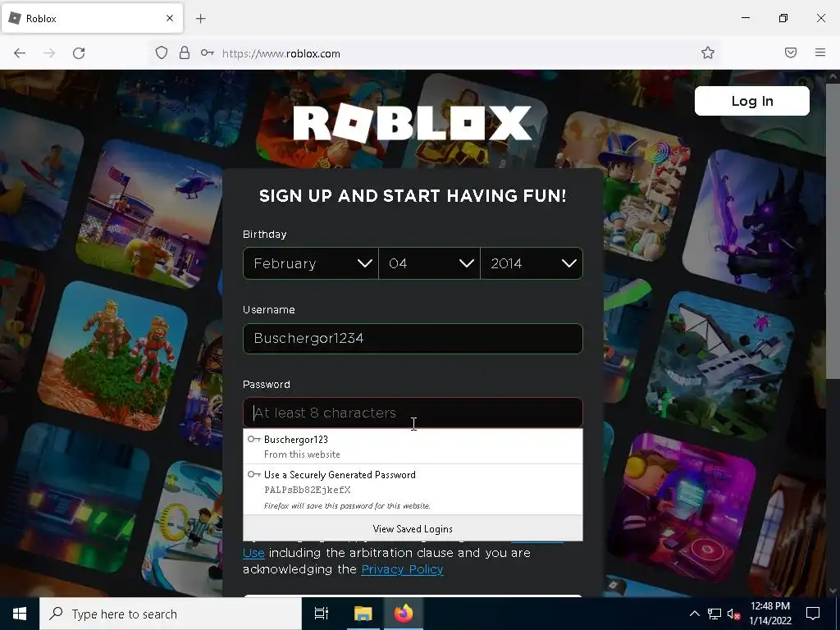Close the Roblox tab
Screen dimensions: 840x630
[170, 18]
